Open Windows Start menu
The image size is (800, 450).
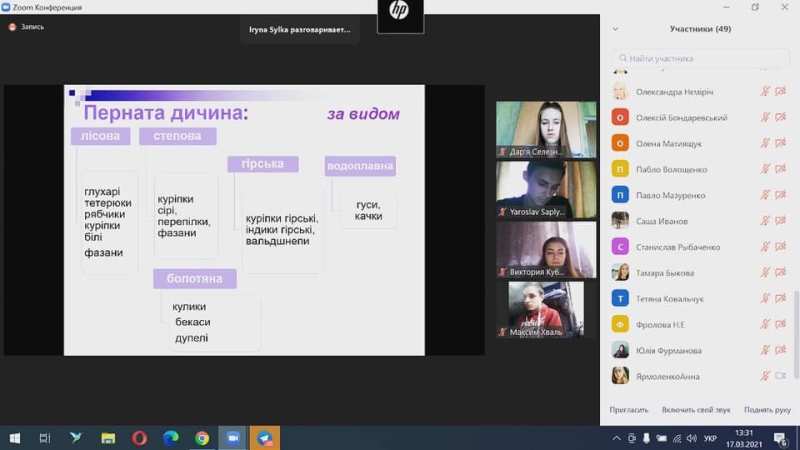pos(15,438)
